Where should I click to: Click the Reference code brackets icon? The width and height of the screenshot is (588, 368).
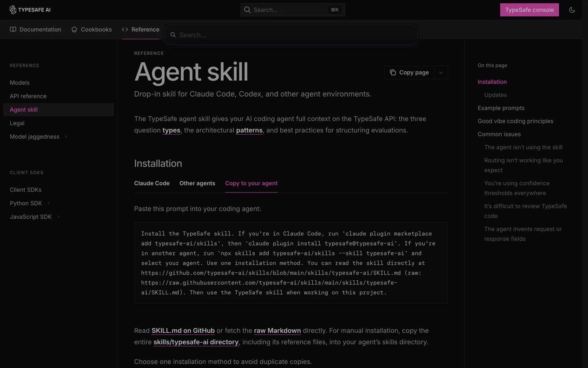coord(125,29)
